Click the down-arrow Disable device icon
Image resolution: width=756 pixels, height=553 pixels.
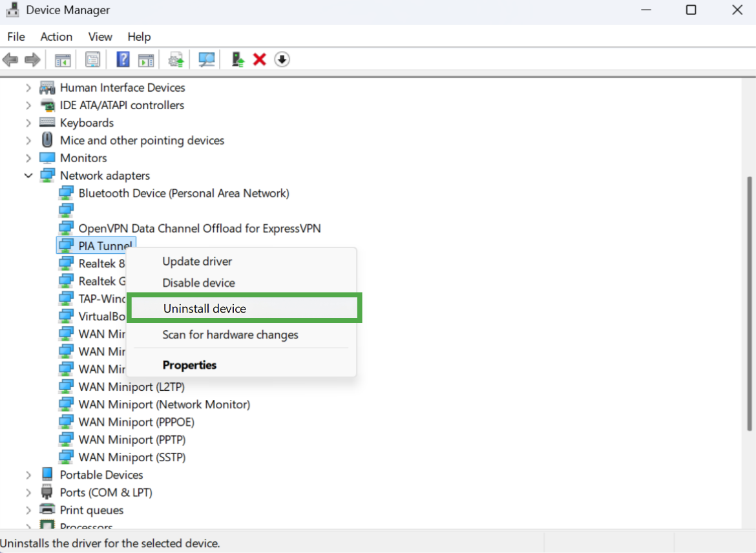coord(282,60)
